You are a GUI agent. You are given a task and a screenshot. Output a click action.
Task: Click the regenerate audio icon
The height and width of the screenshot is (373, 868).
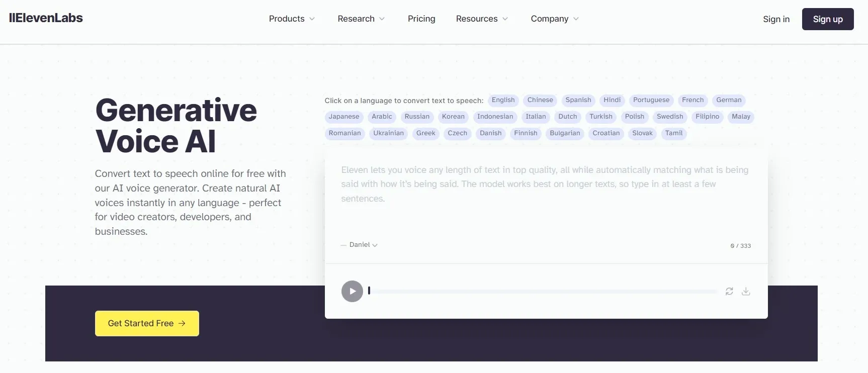[729, 291]
